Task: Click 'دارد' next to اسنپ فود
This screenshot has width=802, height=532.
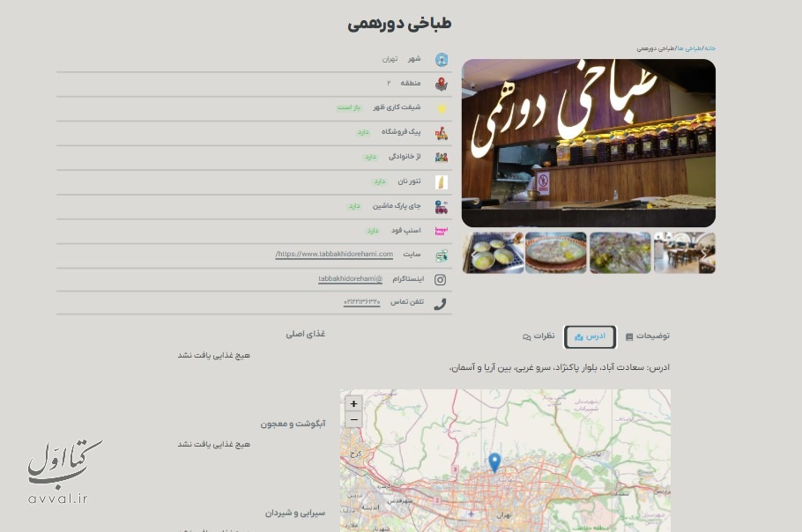Action: 372,231
